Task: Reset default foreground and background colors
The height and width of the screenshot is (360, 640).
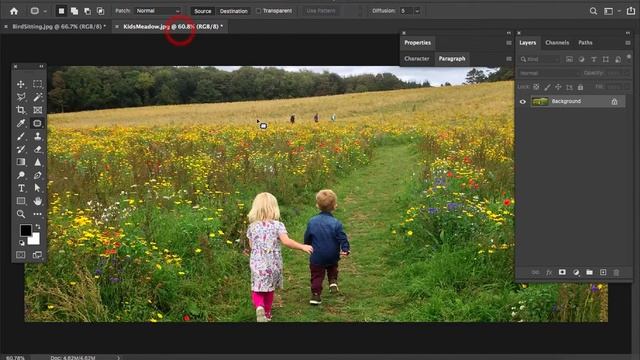Action: (x=21, y=243)
